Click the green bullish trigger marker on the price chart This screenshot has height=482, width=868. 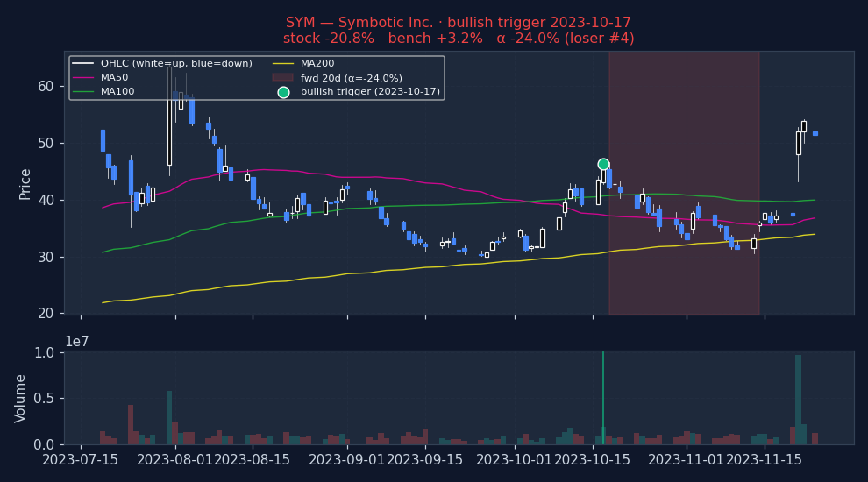tap(603, 164)
